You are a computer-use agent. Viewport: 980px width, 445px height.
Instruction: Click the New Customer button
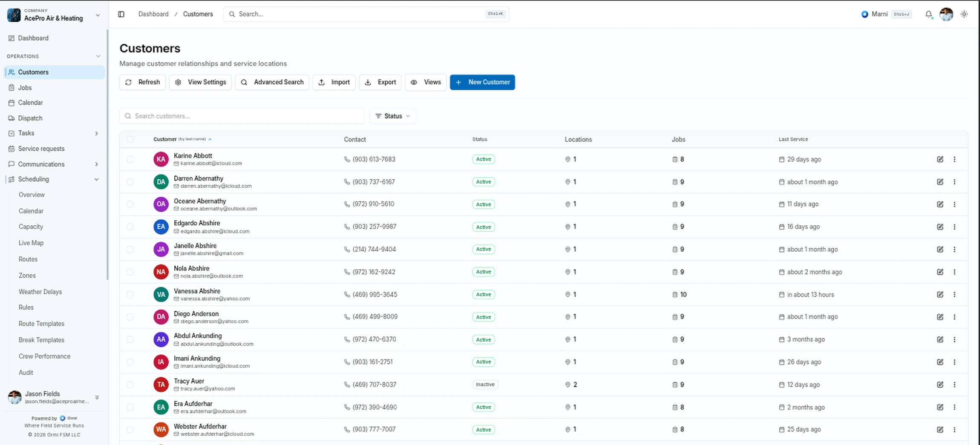[482, 82]
